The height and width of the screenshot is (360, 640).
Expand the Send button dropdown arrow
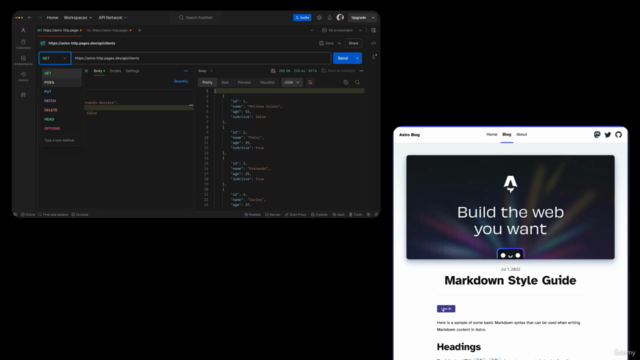357,58
